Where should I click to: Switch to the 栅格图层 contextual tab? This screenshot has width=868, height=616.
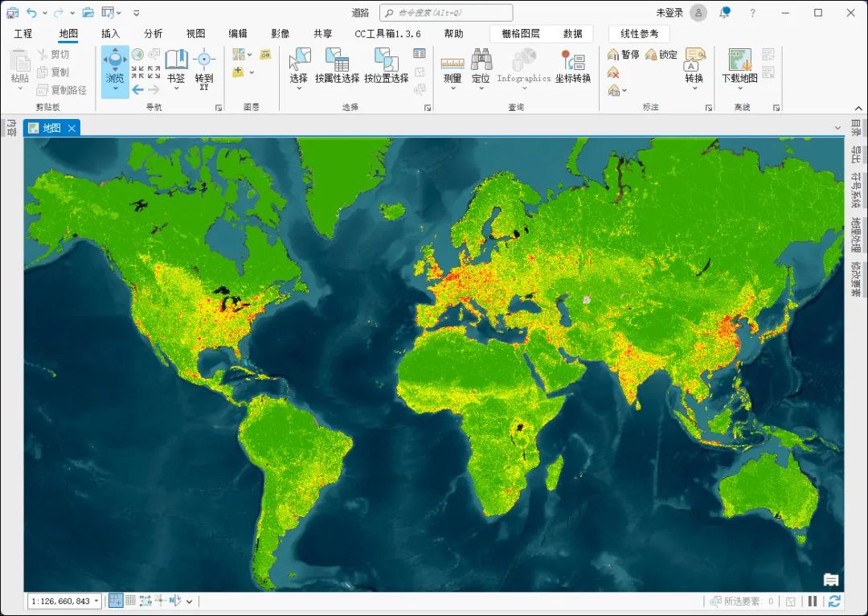point(520,34)
